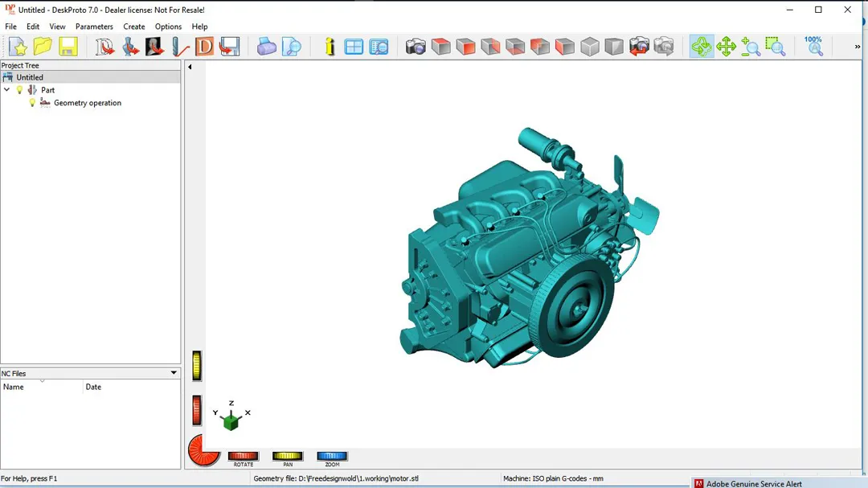This screenshot has height=488, width=868.
Task: Click the horizontal yellow PAN thumbwheel
Action: (x=287, y=456)
